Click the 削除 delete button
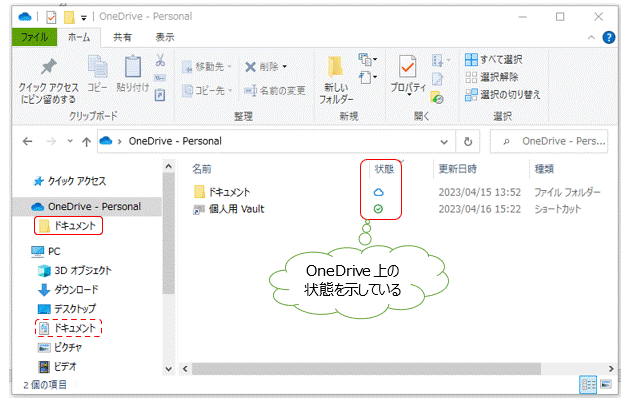The image size is (633, 404). coord(262,67)
